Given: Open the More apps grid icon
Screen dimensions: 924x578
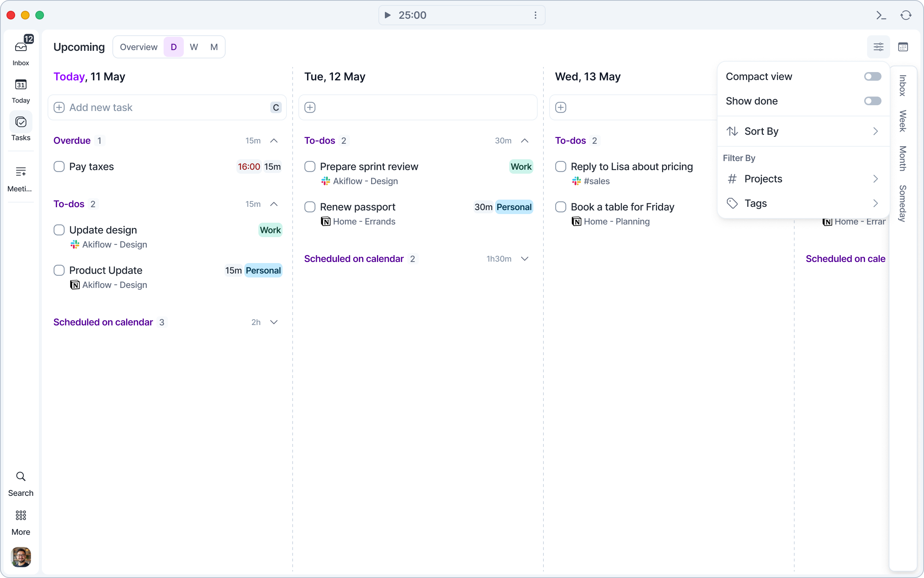Looking at the screenshot, I should click(x=21, y=515).
